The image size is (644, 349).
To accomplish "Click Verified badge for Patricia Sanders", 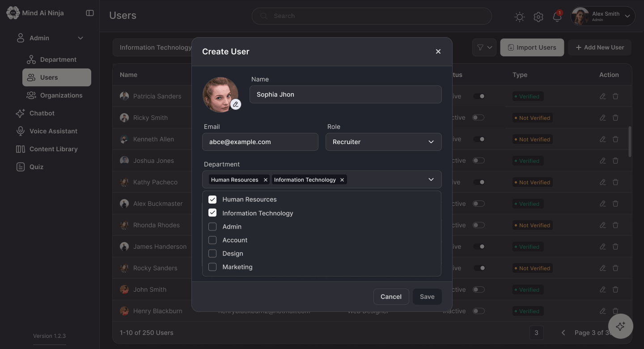I will pyautogui.click(x=527, y=96).
